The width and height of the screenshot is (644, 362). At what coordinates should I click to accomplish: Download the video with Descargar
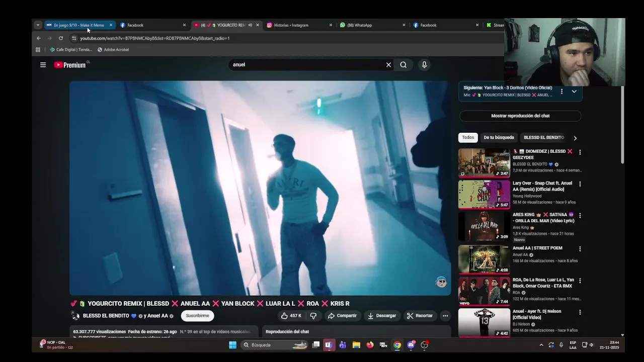(x=382, y=316)
